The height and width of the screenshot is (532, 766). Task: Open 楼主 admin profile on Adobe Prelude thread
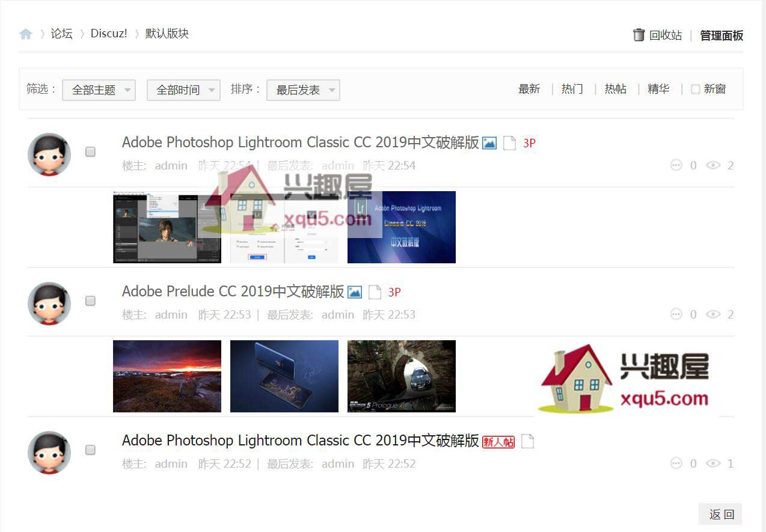[171, 315]
